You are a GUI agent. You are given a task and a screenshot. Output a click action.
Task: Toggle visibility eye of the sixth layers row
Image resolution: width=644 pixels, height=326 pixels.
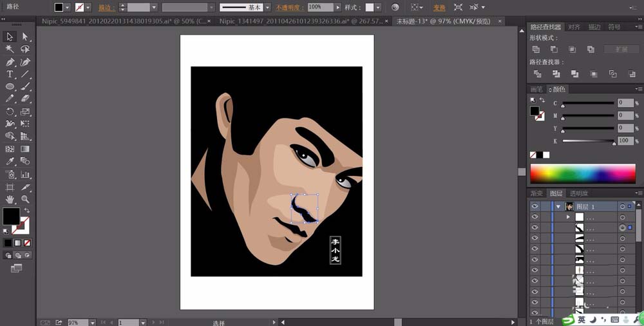pyautogui.click(x=535, y=260)
